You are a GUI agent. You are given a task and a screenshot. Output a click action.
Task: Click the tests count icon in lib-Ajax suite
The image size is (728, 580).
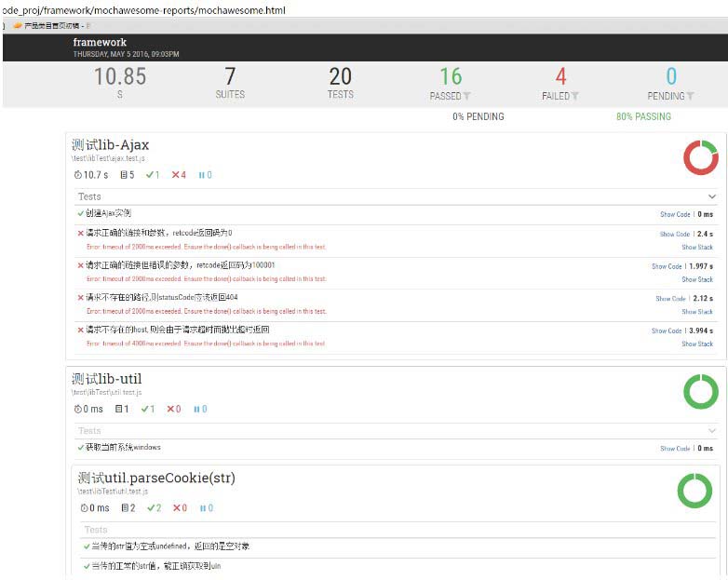pyautogui.click(x=124, y=175)
